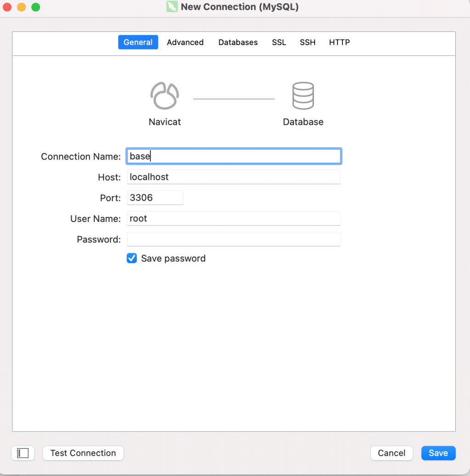The width and height of the screenshot is (470, 476).
Task: Click into the Host field
Action: click(234, 177)
